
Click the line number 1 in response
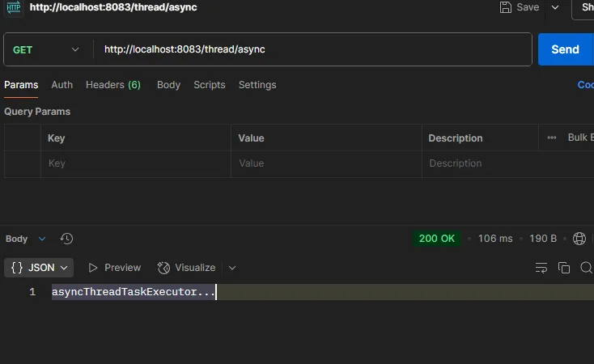click(x=32, y=292)
